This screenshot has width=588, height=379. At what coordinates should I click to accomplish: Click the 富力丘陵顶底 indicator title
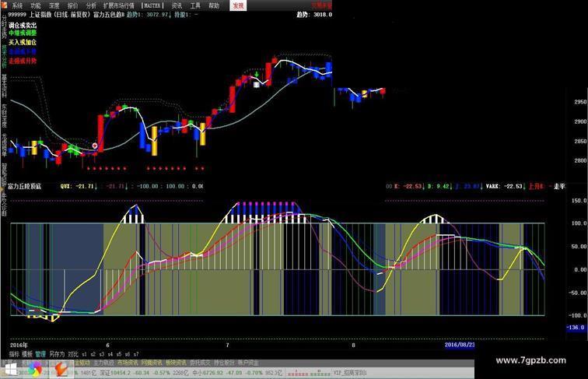(25, 186)
